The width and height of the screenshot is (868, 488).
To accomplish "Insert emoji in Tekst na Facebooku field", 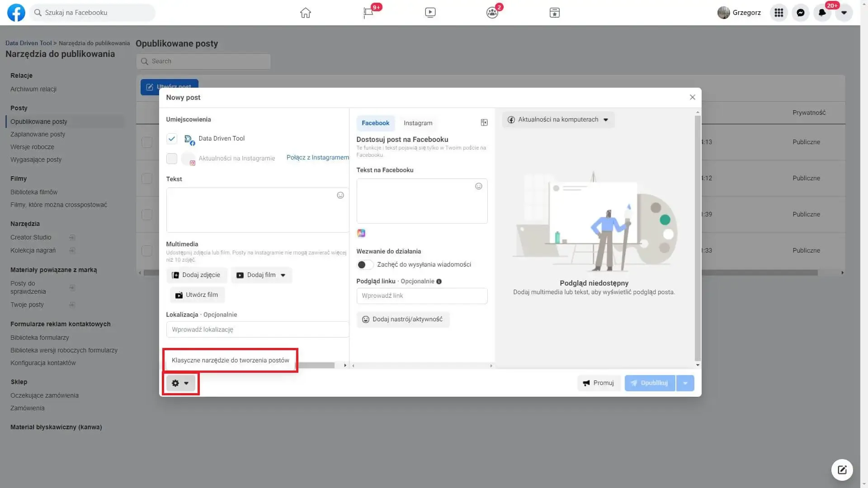I will click(x=479, y=186).
